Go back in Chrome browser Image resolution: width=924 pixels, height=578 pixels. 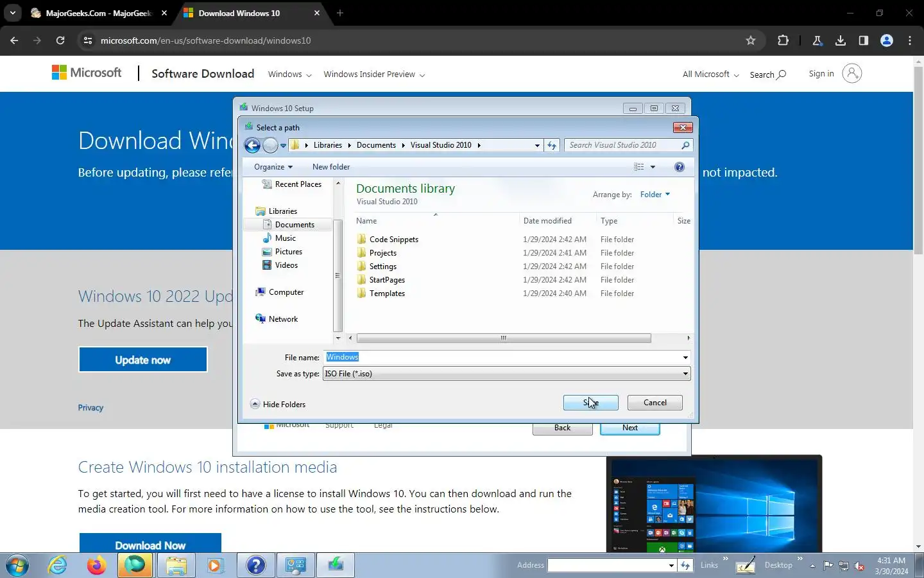(14, 40)
